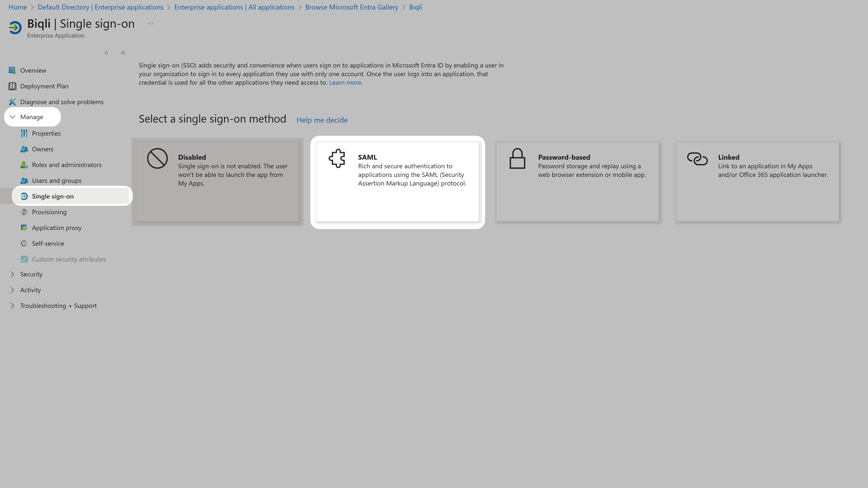This screenshot has width=868, height=488.
Task: Click the 'Enterprise Application' subtitle
Action: point(56,35)
